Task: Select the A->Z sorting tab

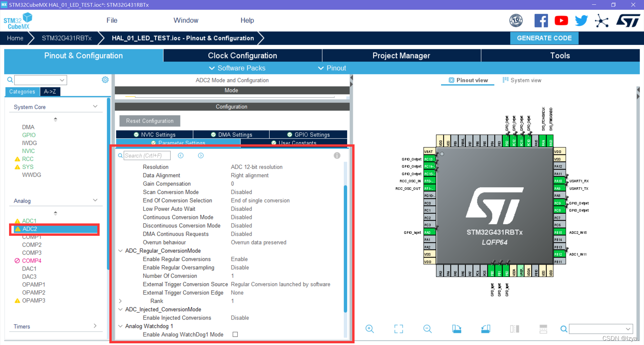Action: [x=50, y=91]
